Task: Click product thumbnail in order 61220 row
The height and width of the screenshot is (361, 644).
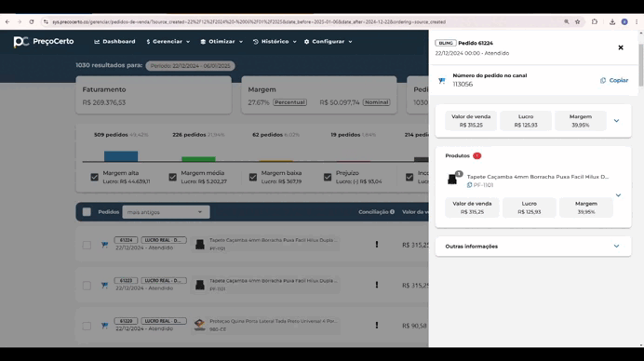Action: (200, 325)
